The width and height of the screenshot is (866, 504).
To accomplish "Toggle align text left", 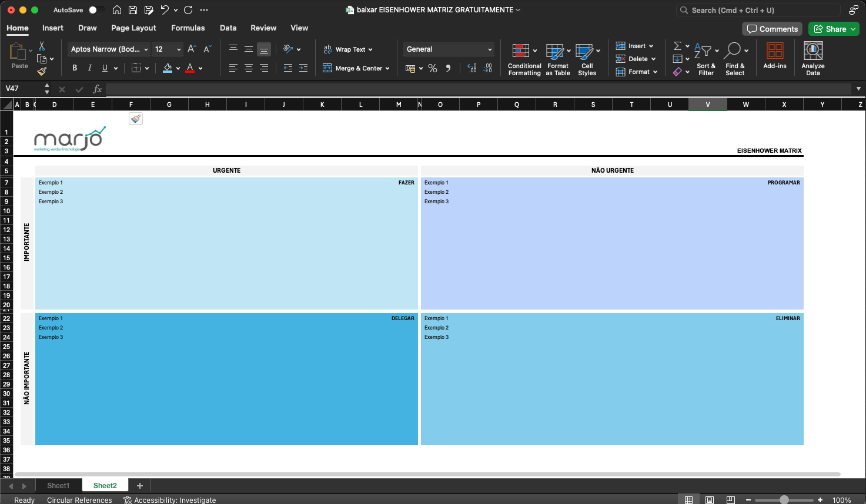I will tap(233, 68).
